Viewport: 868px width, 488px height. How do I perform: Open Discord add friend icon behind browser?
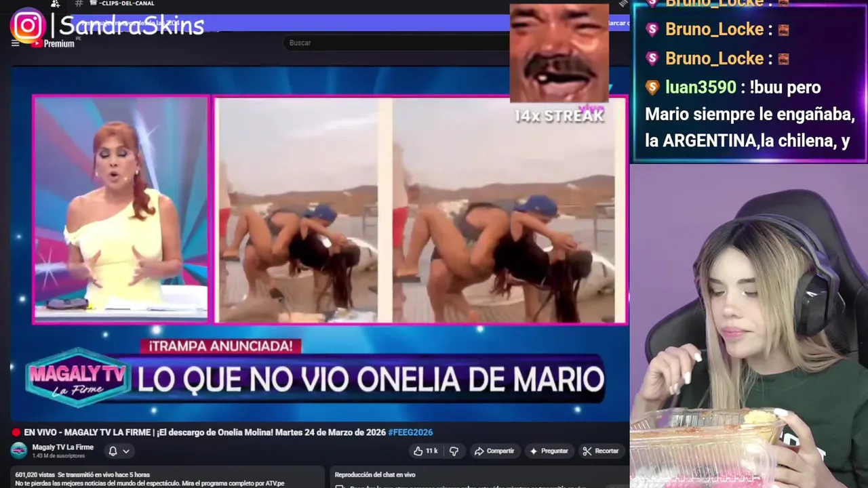pos(55,4)
